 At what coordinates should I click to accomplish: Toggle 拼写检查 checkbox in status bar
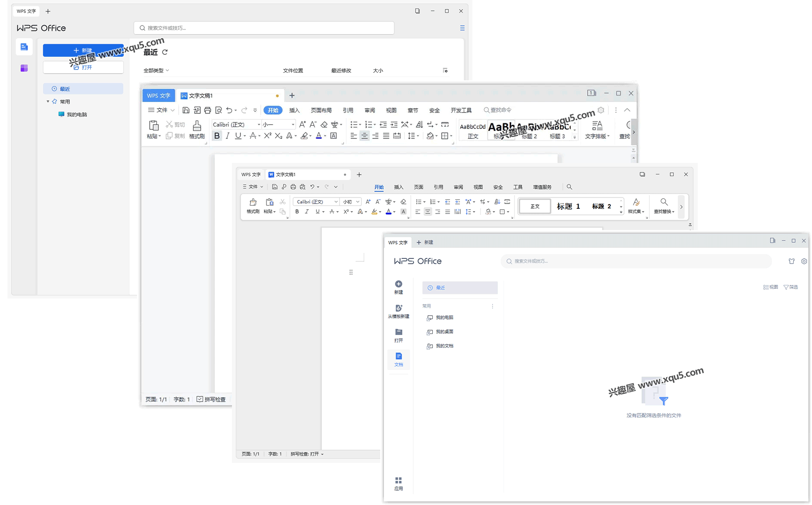(200, 399)
